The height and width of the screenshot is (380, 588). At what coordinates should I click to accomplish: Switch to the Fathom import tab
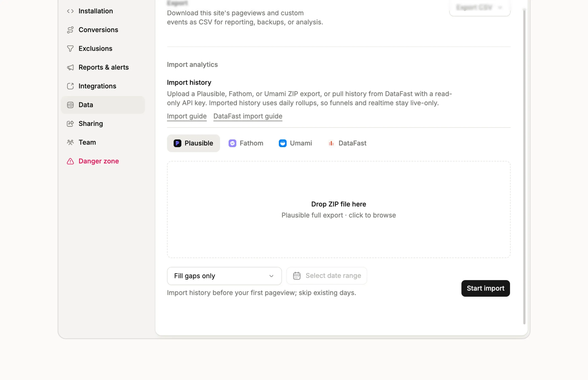tap(246, 143)
